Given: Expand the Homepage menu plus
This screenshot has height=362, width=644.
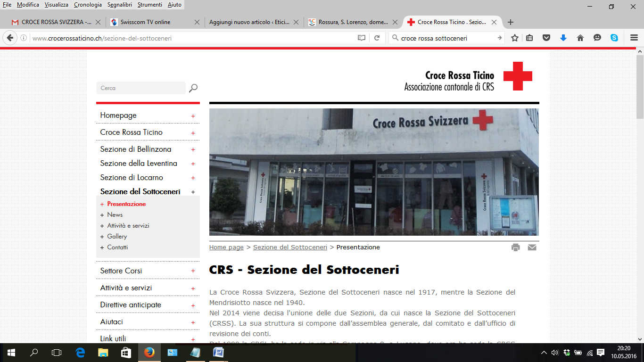Looking at the screenshot, I should (x=193, y=116).
